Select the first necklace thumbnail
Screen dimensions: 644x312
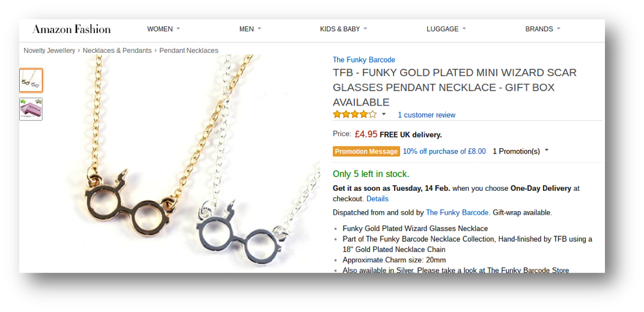31,80
